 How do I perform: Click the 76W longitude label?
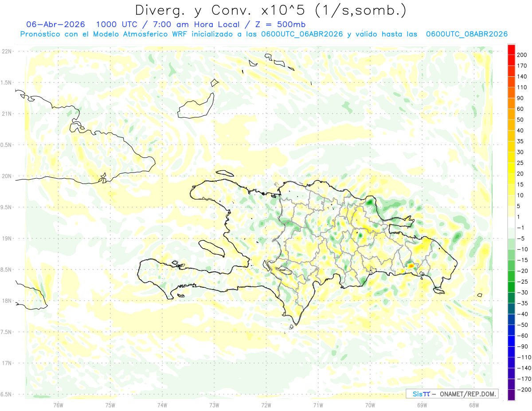coord(58,405)
